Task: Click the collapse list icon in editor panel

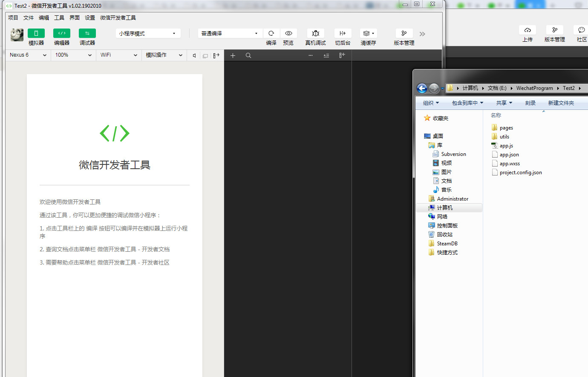Action: coord(326,55)
